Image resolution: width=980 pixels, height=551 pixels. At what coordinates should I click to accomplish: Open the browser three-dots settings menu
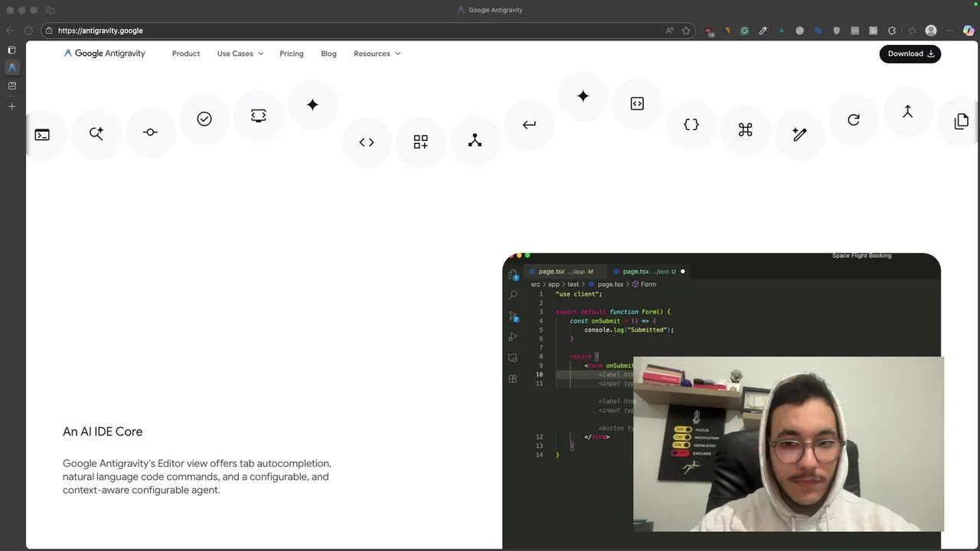coord(950,31)
